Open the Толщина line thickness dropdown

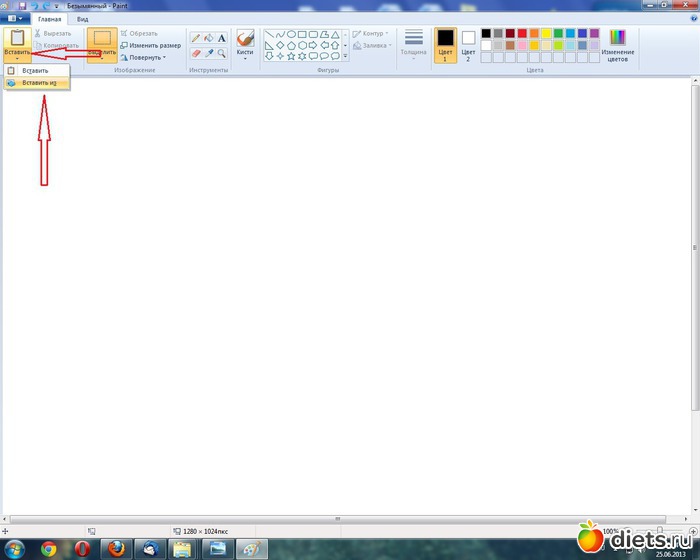click(x=413, y=44)
